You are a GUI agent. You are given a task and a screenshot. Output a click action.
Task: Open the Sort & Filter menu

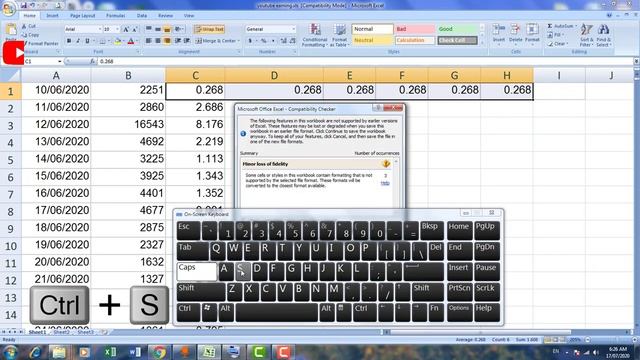pyautogui.click(x=587, y=35)
